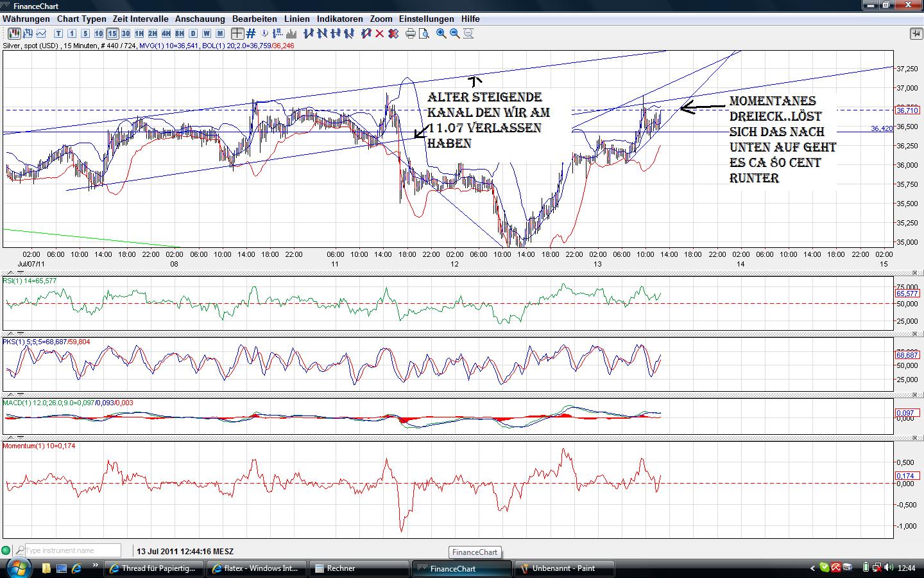The image size is (924, 578).
Task: Zoom out with magnifier minus icon
Action: (x=455, y=33)
